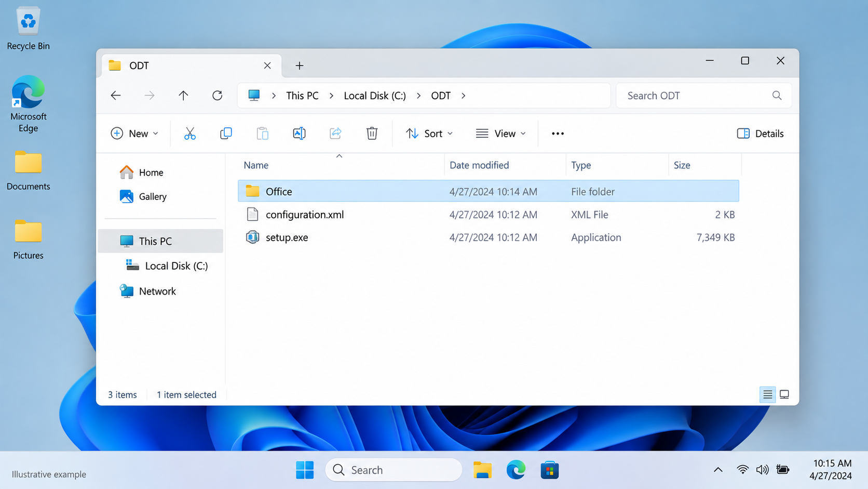Viewport: 868px width, 489px height.
Task: Close the ODT tab
Action: [x=267, y=65]
